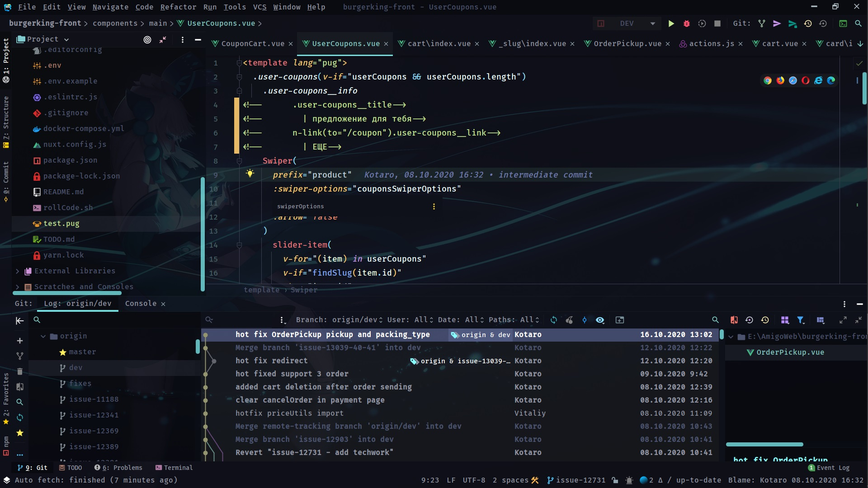The width and height of the screenshot is (868, 488).
Task: Open the Project view selector dropdown
Action: pyautogui.click(x=43, y=39)
